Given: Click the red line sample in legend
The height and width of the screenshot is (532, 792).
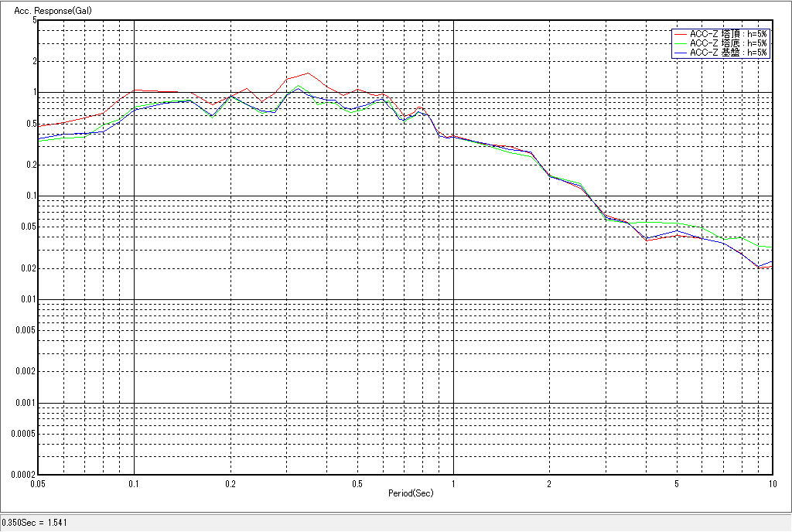Looking at the screenshot, I should [x=680, y=34].
